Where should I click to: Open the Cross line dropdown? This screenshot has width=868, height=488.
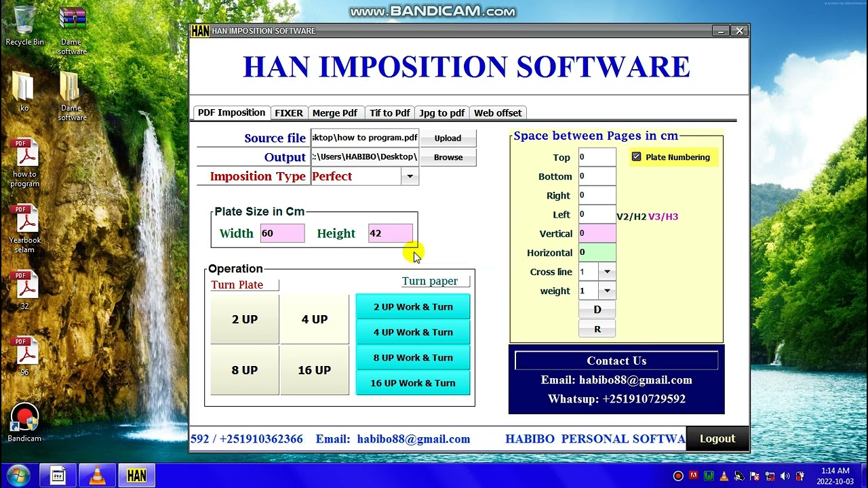pyautogui.click(x=607, y=272)
